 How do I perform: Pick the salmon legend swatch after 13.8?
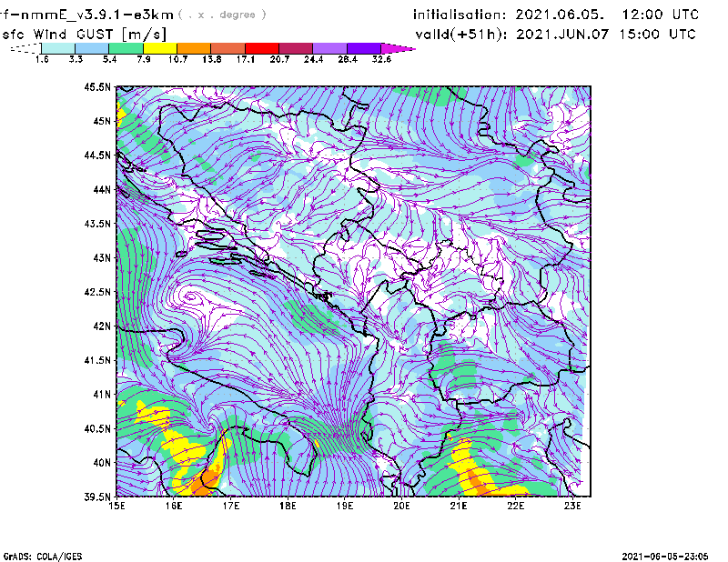pos(228,48)
